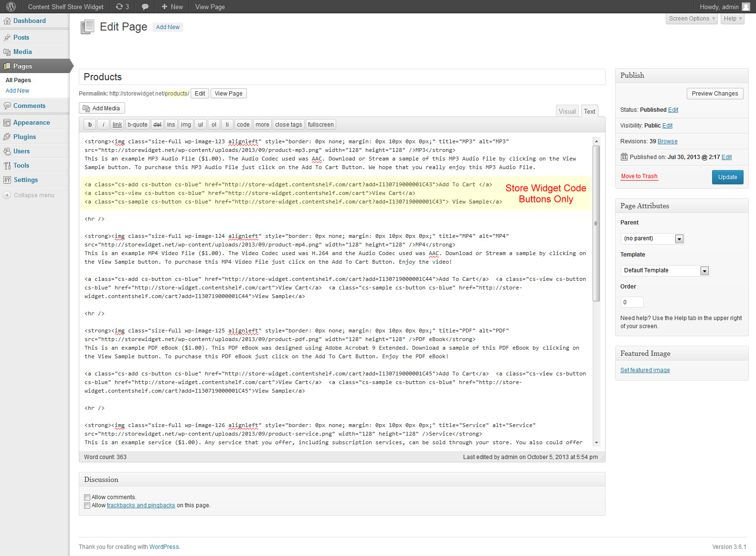Viewport: 756px width, 556px height.
Task: Enable Allow trackbacks and pingbacks checkbox
Action: pos(87,505)
